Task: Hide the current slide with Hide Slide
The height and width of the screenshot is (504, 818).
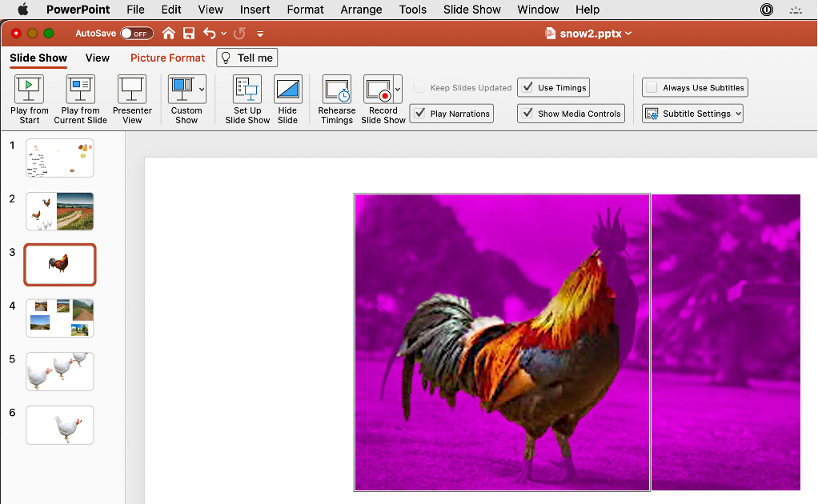Action: tap(287, 99)
